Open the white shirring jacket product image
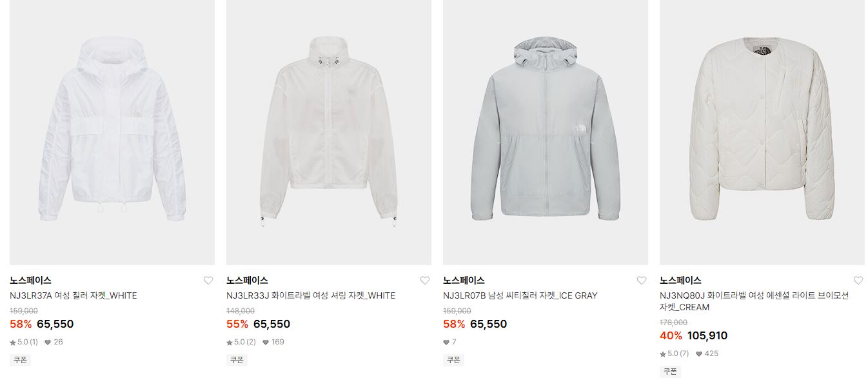 [x=329, y=132]
